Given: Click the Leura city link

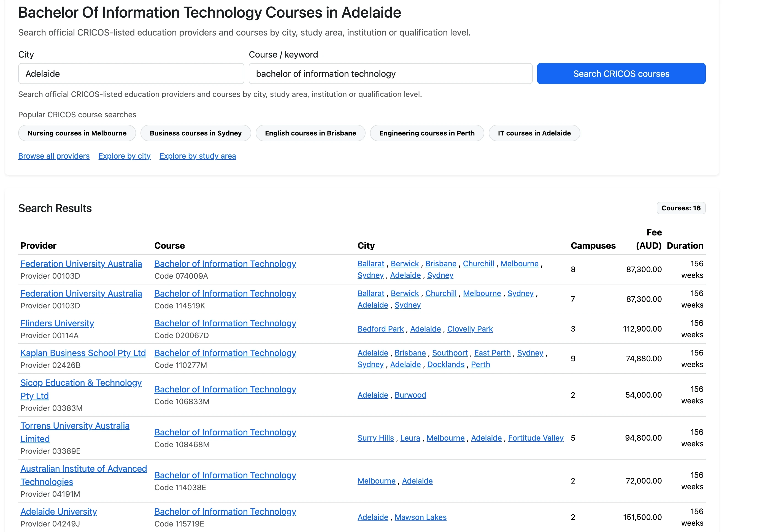Looking at the screenshot, I should point(410,438).
